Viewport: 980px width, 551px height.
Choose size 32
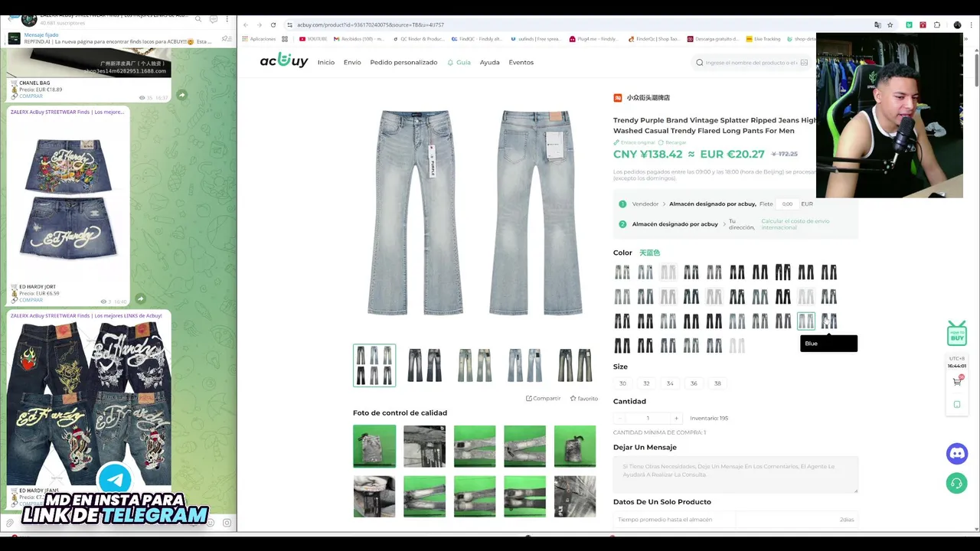(x=646, y=383)
